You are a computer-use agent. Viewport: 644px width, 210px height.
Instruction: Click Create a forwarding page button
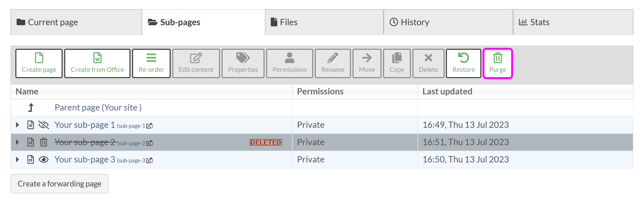click(59, 184)
